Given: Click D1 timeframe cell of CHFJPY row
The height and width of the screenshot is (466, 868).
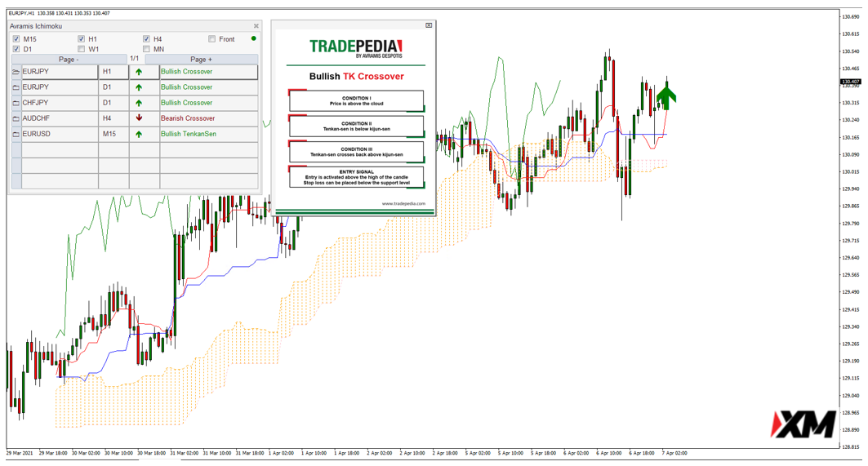Looking at the screenshot, I should coord(114,102).
